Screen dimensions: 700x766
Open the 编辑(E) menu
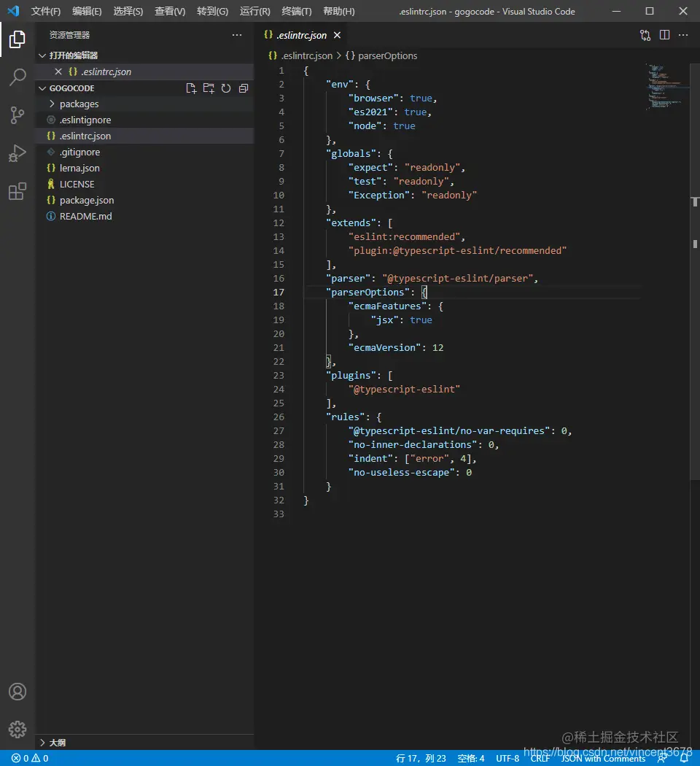[87, 11]
